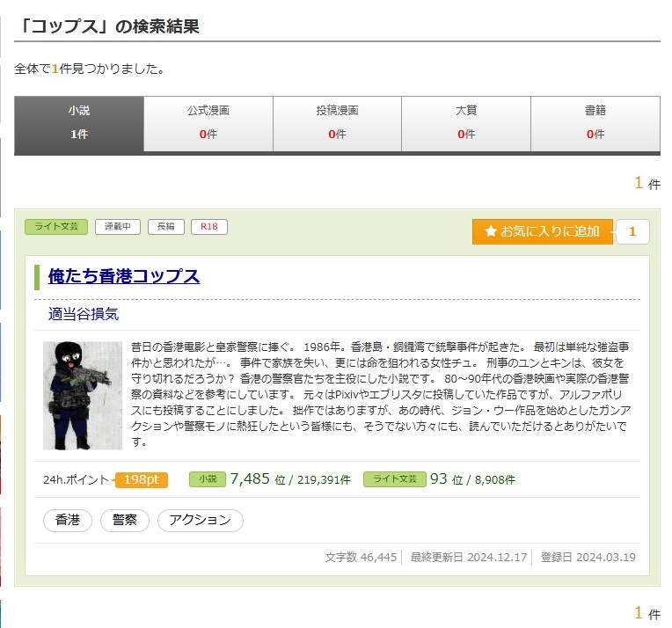Click the novel cover thumbnail of armed officer
The width and height of the screenshot is (672, 628).
[x=83, y=396]
